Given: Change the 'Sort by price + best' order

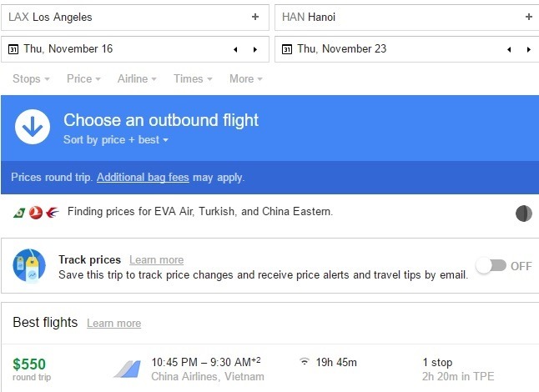Looking at the screenshot, I should pos(116,140).
